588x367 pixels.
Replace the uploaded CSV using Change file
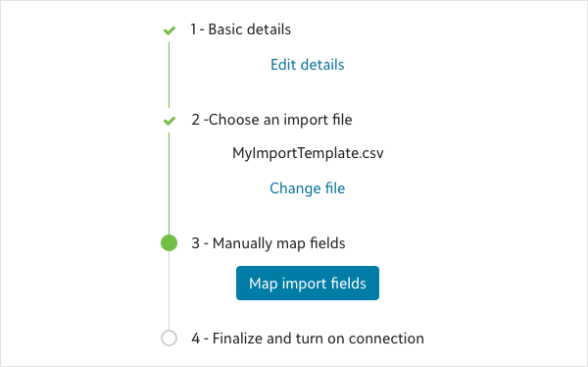(x=308, y=188)
